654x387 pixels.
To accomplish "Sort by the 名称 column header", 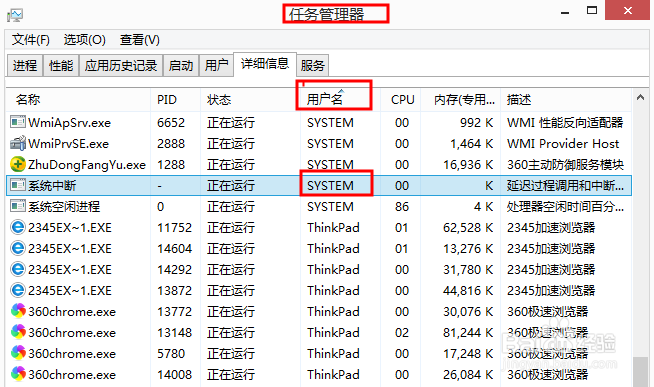I will point(78,100).
